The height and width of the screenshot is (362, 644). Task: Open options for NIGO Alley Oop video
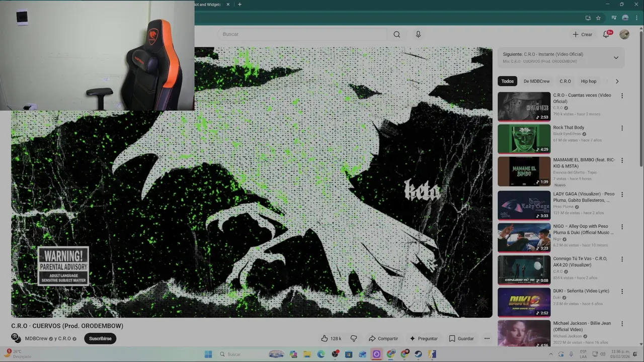tap(622, 227)
